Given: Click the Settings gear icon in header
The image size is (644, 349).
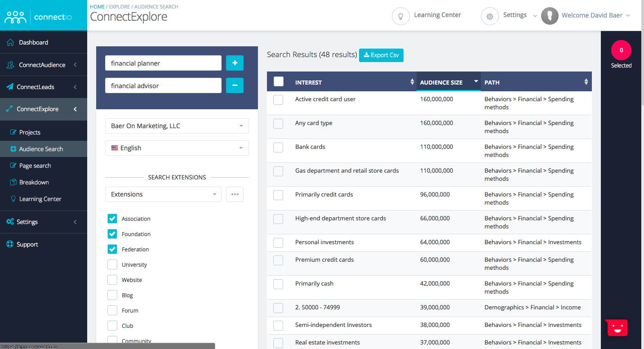Looking at the screenshot, I should (489, 16).
